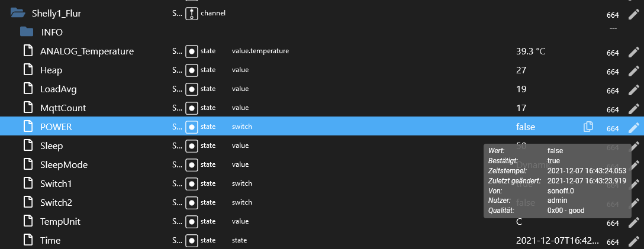
Task: Click the state icon on the LoadAvg row
Action: (191, 89)
